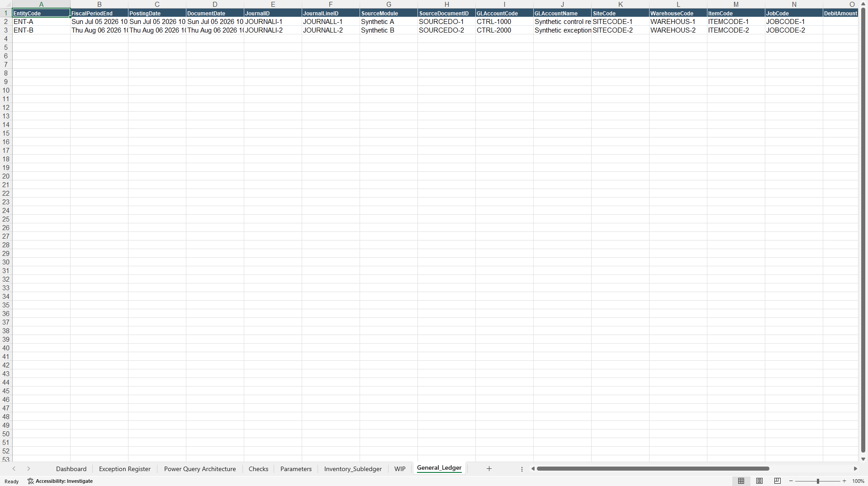Click the SourceDocumentID header cell
868x486 pixels.
(446, 13)
